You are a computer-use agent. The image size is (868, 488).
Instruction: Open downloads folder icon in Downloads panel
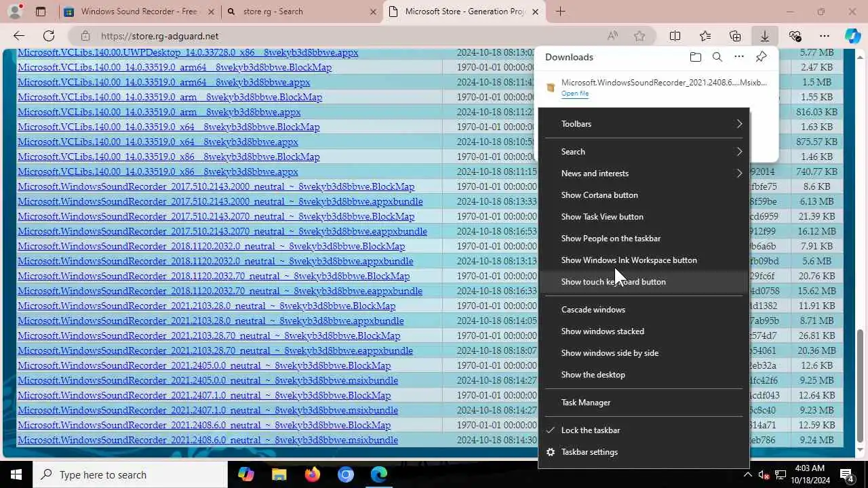[695, 57]
